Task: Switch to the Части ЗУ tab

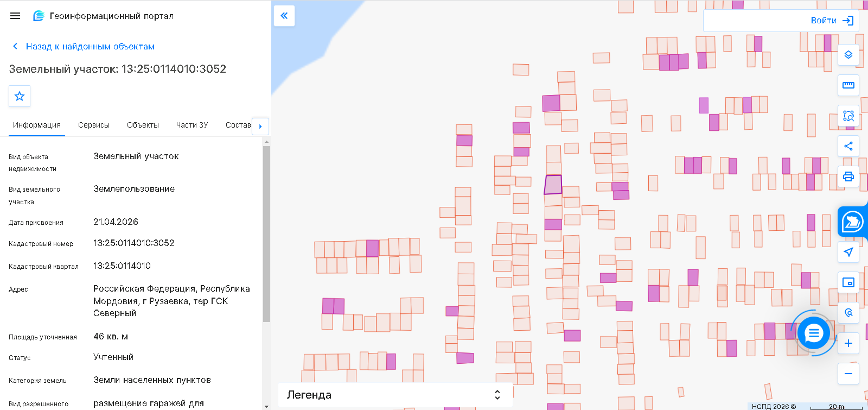Action: click(192, 125)
